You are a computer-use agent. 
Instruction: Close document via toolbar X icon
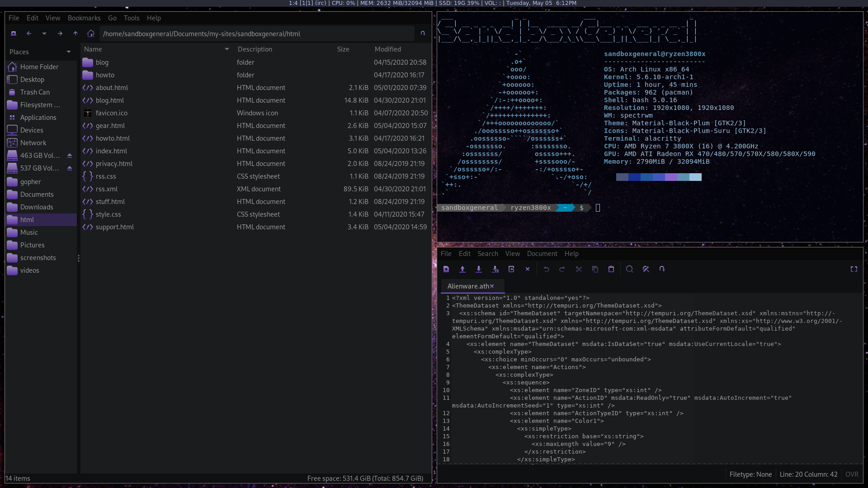(528, 269)
